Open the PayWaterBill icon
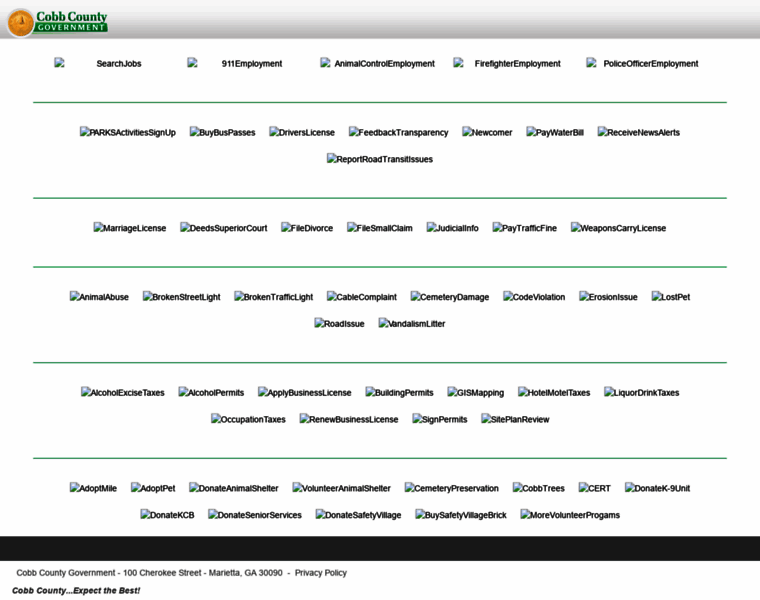This screenshot has height=600, width=760. tap(555, 132)
